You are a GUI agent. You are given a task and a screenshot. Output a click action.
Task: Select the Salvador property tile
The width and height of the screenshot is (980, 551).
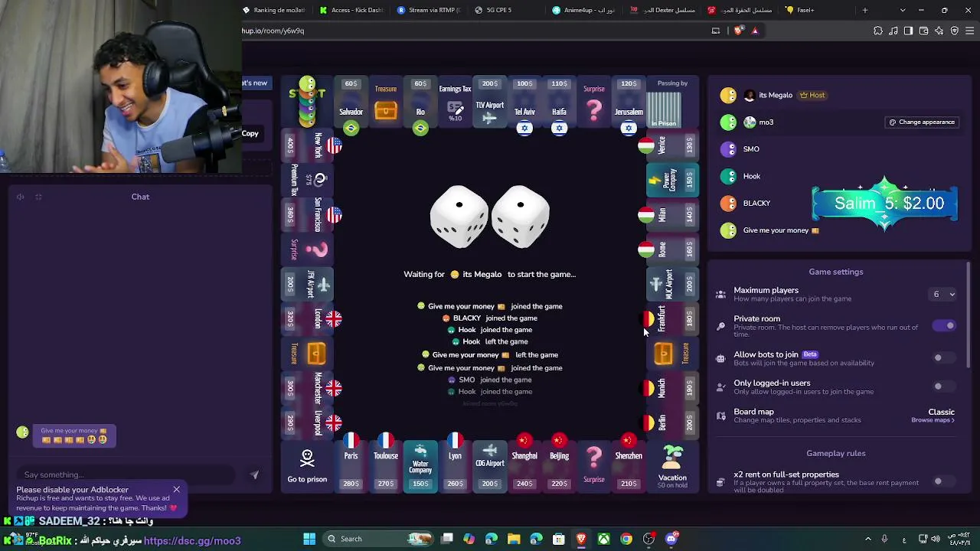coord(351,103)
